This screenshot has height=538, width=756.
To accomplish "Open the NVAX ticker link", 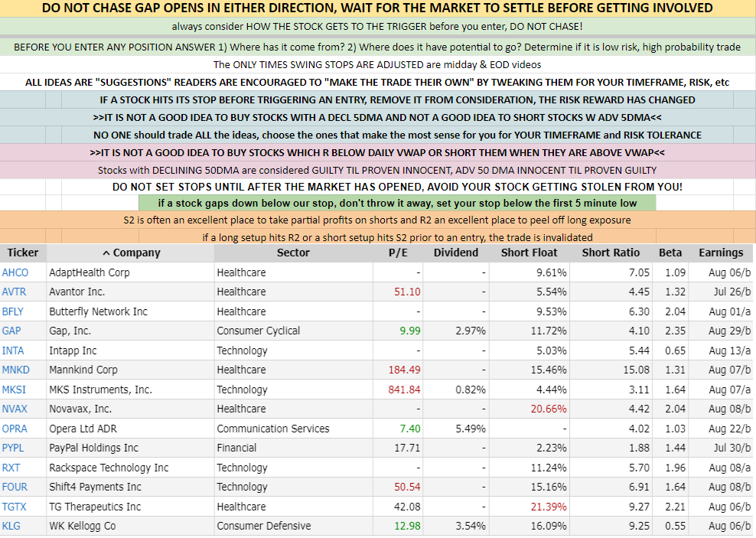I will [x=15, y=409].
